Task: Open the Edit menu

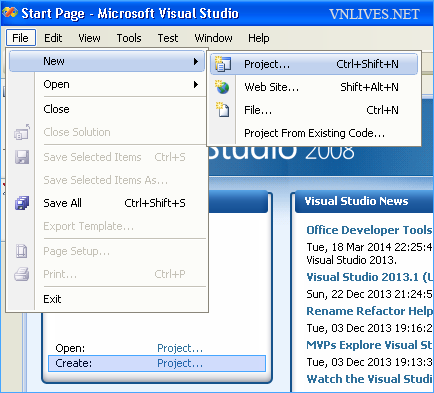Action: click(x=53, y=38)
